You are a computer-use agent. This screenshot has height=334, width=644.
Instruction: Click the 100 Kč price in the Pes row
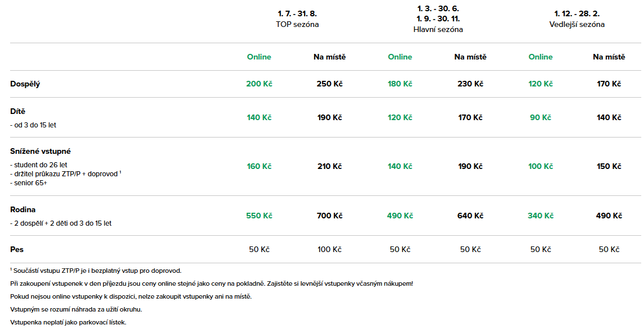329,249
